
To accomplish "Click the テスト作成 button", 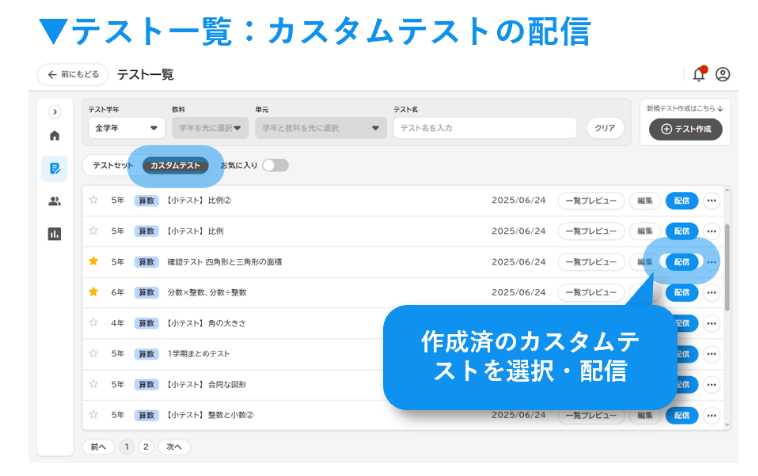I will (x=685, y=129).
